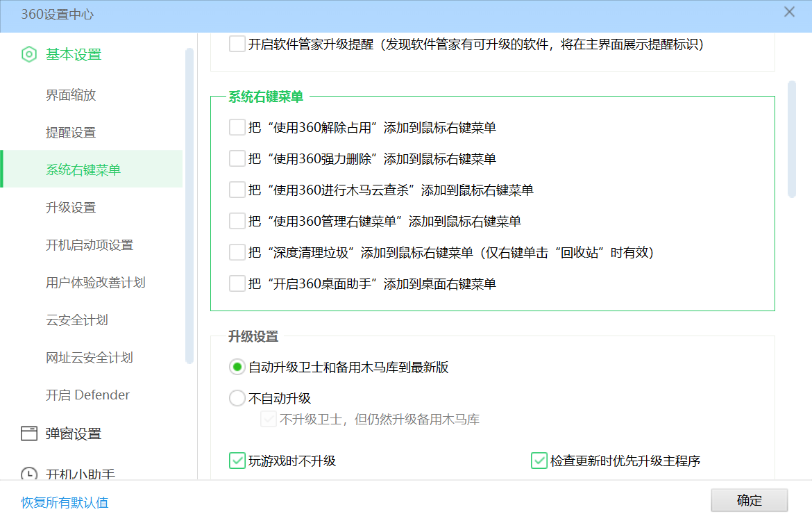Expand 弹窗设置 category
This screenshot has height=521, width=812.
74,433
